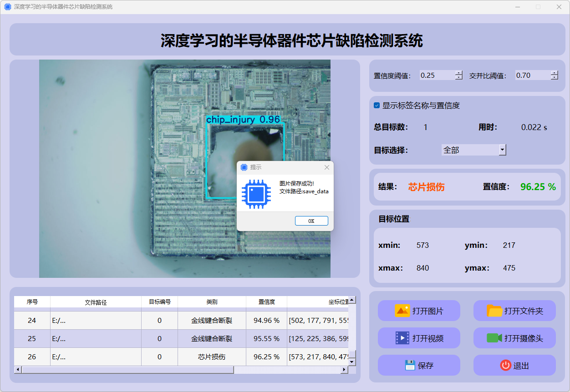Click the file path cell in row 26

[x=96, y=357]
